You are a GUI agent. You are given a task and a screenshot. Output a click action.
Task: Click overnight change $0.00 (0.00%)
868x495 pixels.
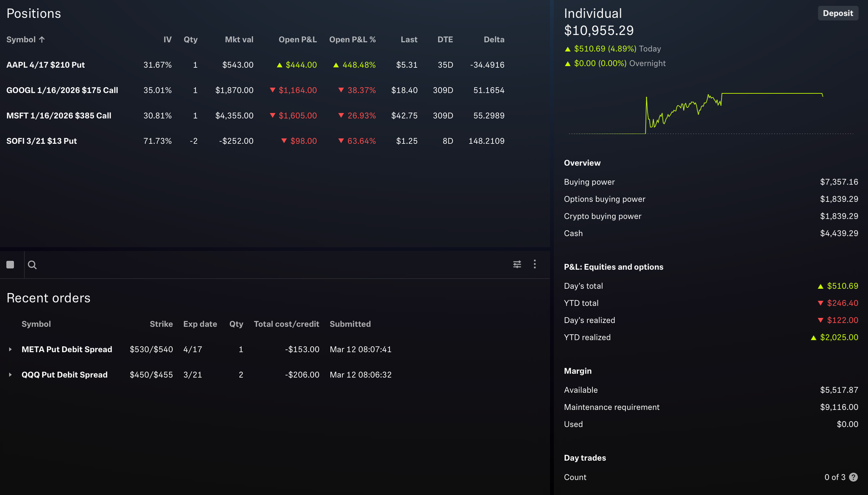(x=600, y=63)
